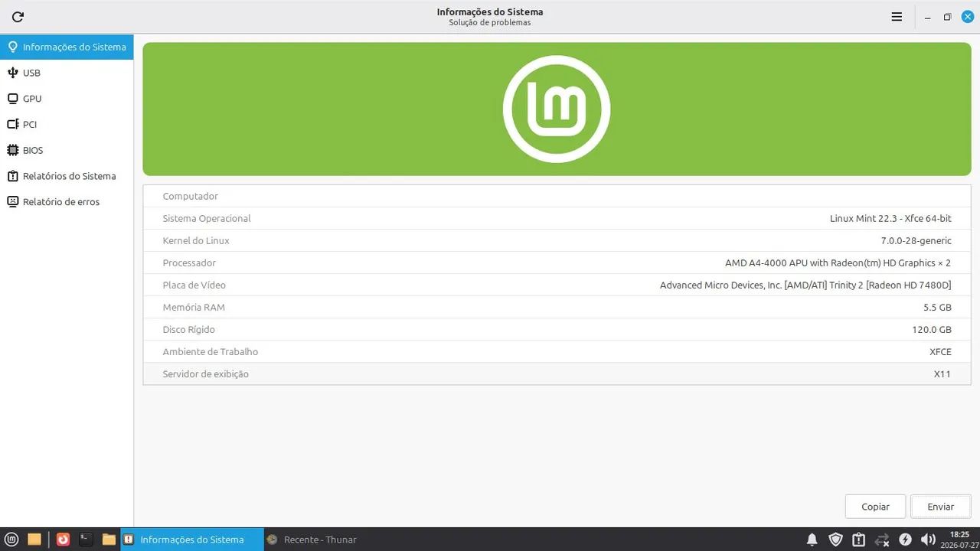The width and height of the screenshot is (980, 551).
Task: Click the X11 display server value
Action: tap(942, 373)
